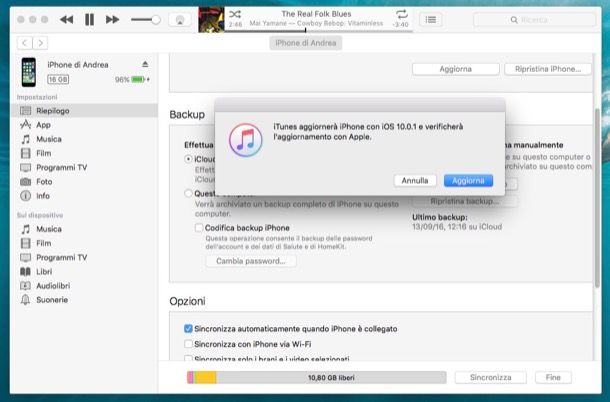Click the song playback progress bar
This screenshot has height=402, width=610.
point(318,30)
